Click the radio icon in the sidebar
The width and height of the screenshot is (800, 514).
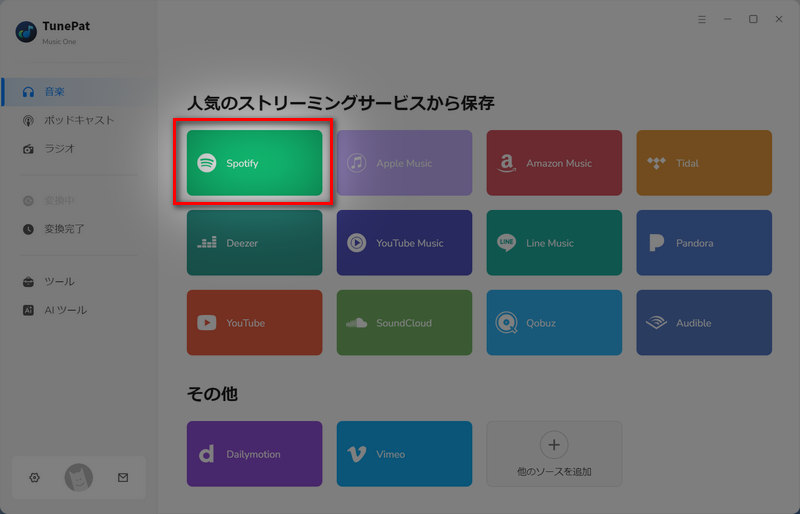coord(29,149)
